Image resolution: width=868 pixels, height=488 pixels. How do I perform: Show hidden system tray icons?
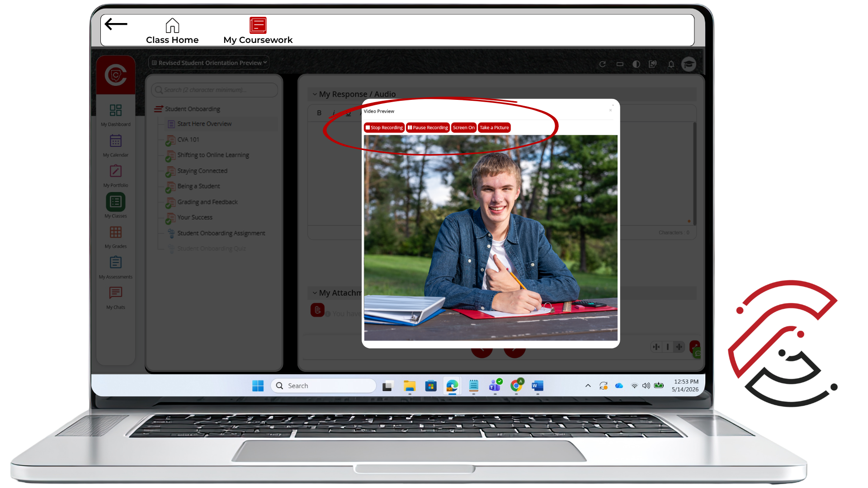588,386
